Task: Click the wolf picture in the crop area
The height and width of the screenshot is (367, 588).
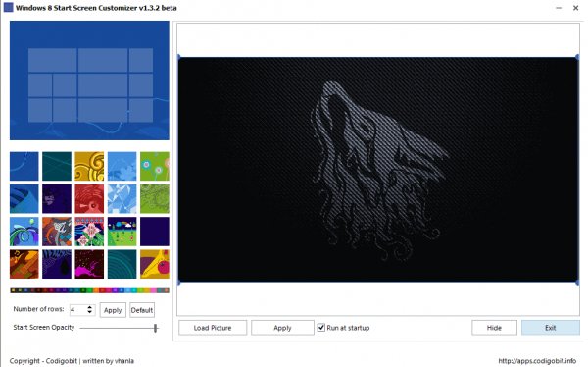Action: pos(378,169)
